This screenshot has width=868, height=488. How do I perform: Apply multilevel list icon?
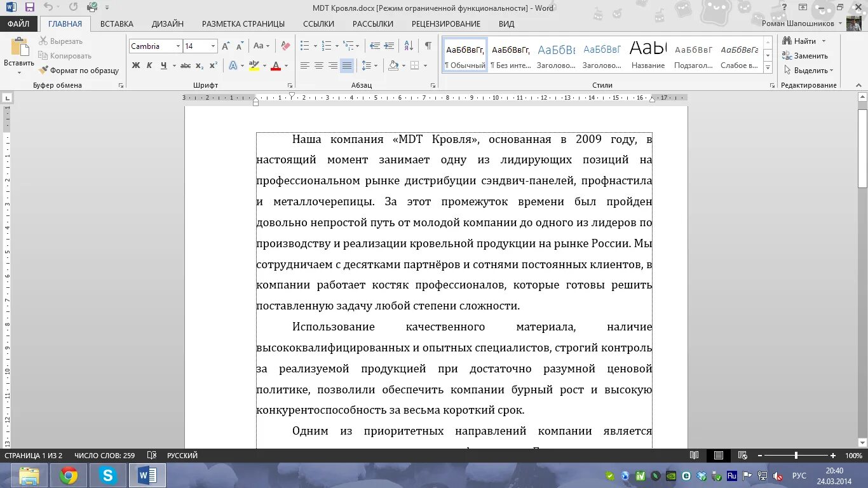pos(348,46)
